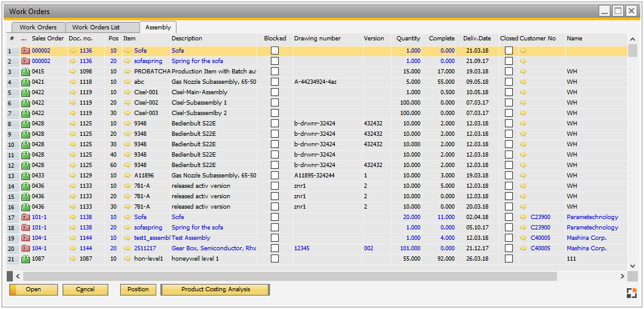644x309 pixels.
Task: Toggle the Blocked checkbox for Test Assembly row
Action: tap(275, 238)
